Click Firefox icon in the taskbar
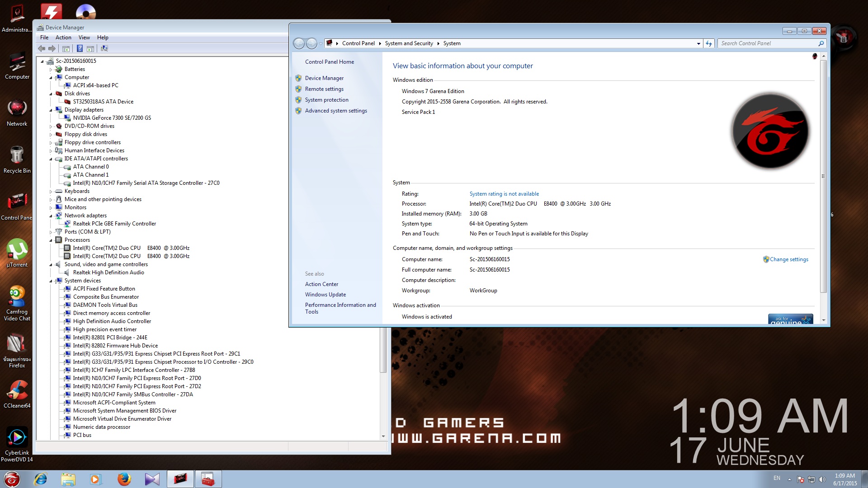868x488 pixels. [124, 479]
